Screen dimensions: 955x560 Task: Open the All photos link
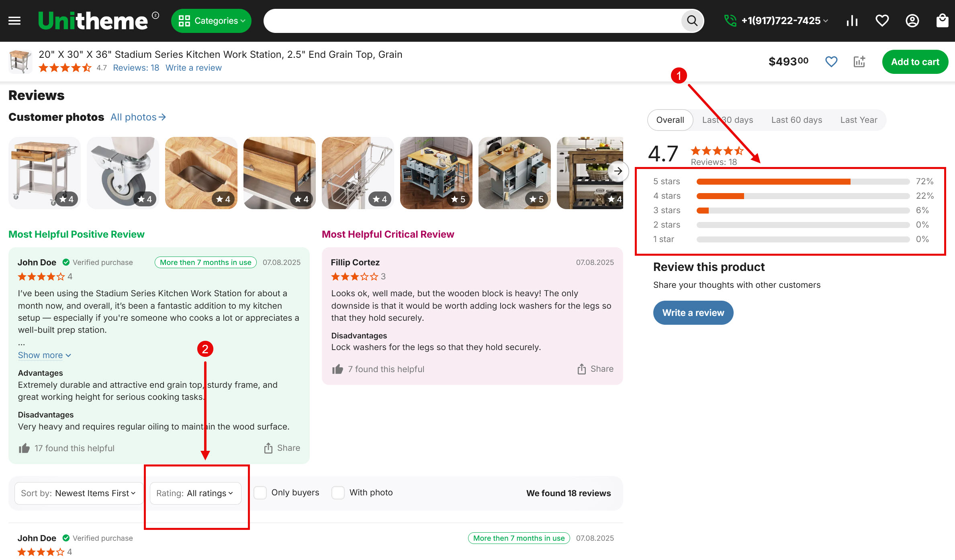pos(138,117)
